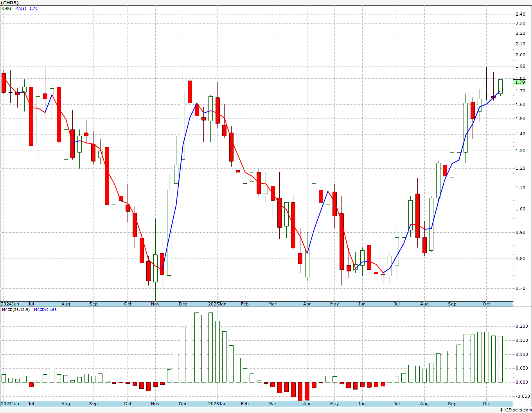The height and width of the screenshot is (413, 532).
Task: Click the 1.10 price axis label
Action: tap(520, 188)
